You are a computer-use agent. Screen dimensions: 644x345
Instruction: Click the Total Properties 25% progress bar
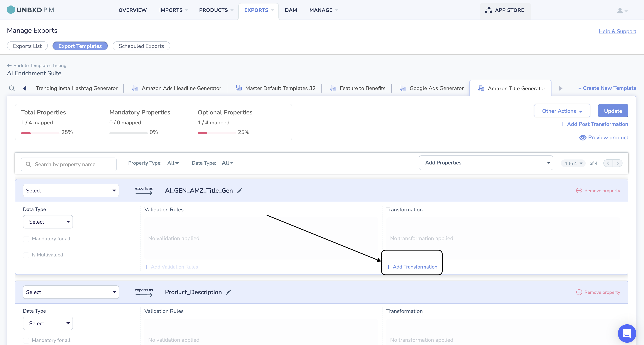(x=40, y=133)
